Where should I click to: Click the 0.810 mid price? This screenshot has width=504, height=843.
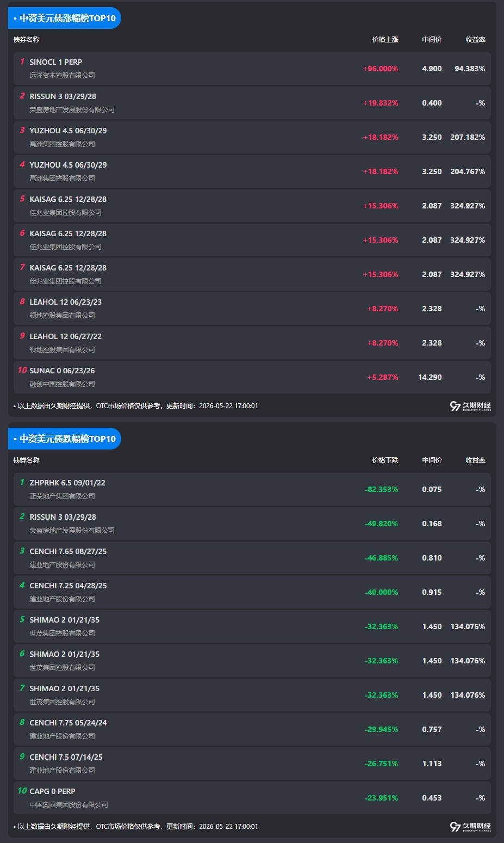pyautogui.click(x=432, y=558)
